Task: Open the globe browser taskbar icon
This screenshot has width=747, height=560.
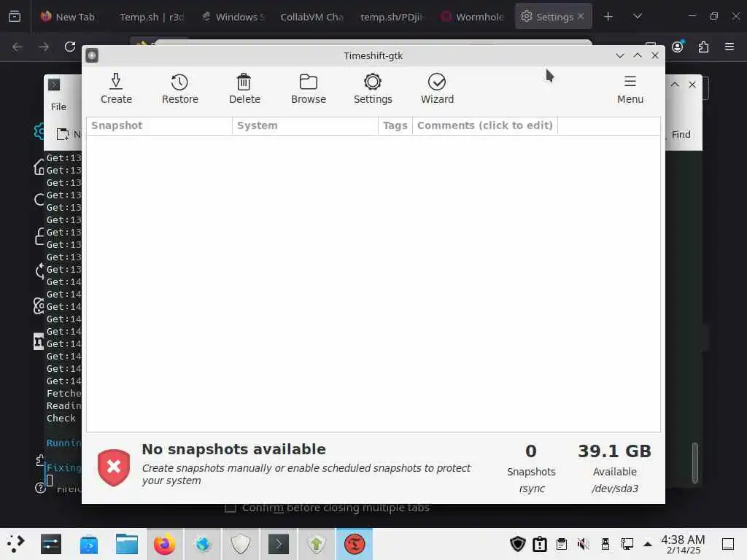Action: point(203,544)
